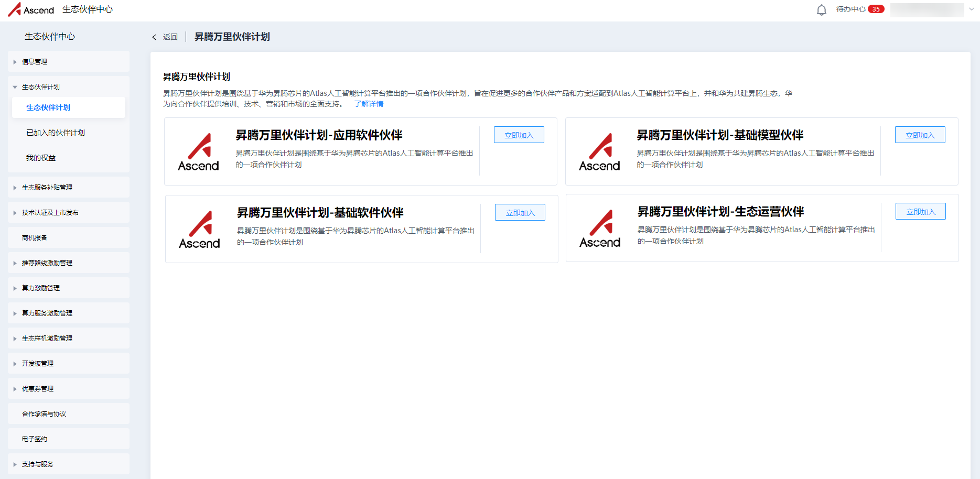The width and height of the screenshot is (980, 479).
Task: Open the 合作承诺与协议 menu item
Action: (x=69, y=413)
